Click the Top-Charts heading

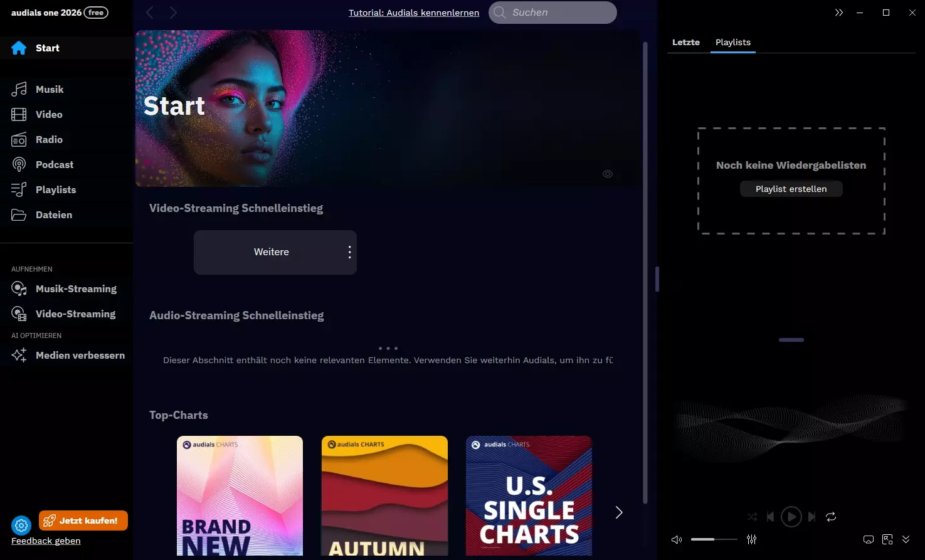(179, 415)
